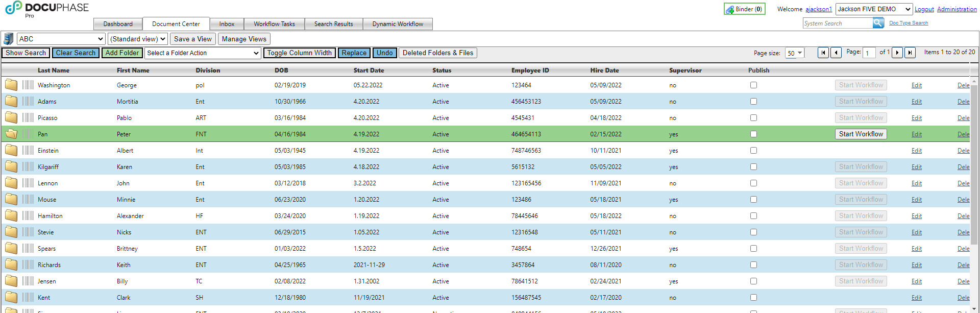The image size is (980, 313).
Task: Open the Administration link
Action: [x=957, y=9]
